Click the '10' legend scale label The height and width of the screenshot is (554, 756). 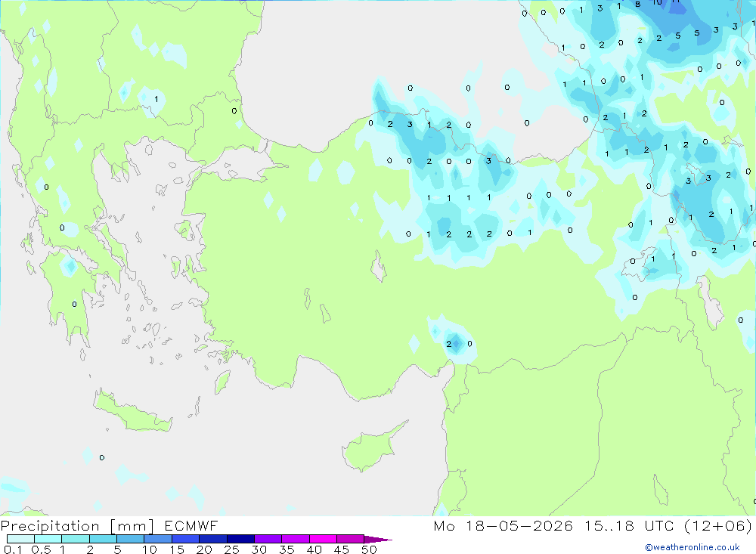coord(150,549)
